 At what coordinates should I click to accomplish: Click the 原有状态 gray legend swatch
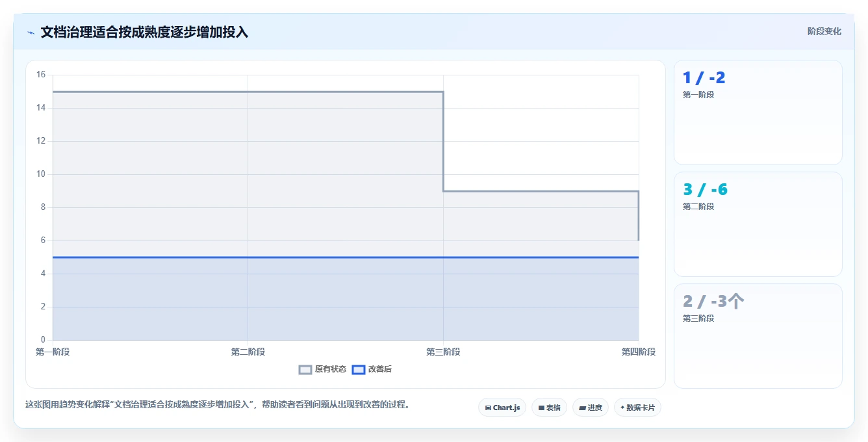point(305,369)
